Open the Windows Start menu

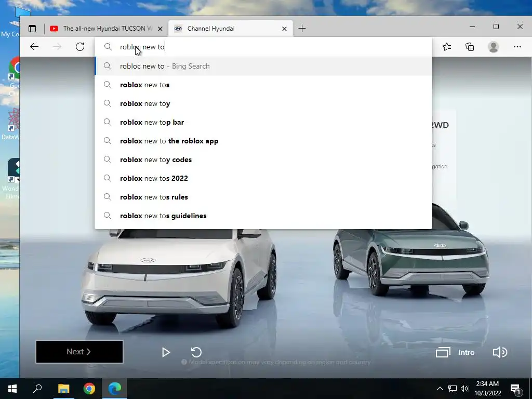[x=12, y=389]
